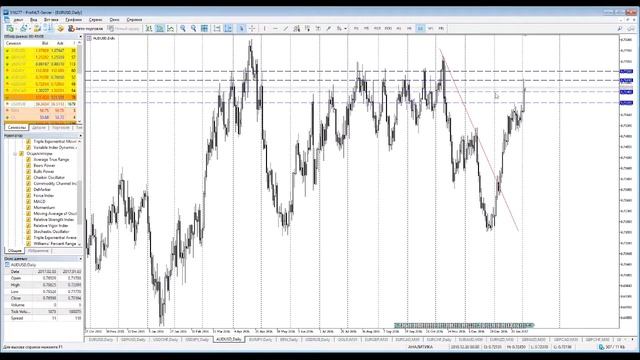640x360 pixels.
Task: Switch to the USDCHF,Daily chart tab
Action: 165,340
